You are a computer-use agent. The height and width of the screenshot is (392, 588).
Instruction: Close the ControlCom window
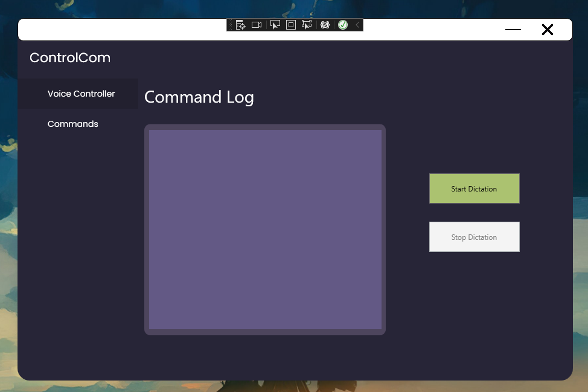547,30
